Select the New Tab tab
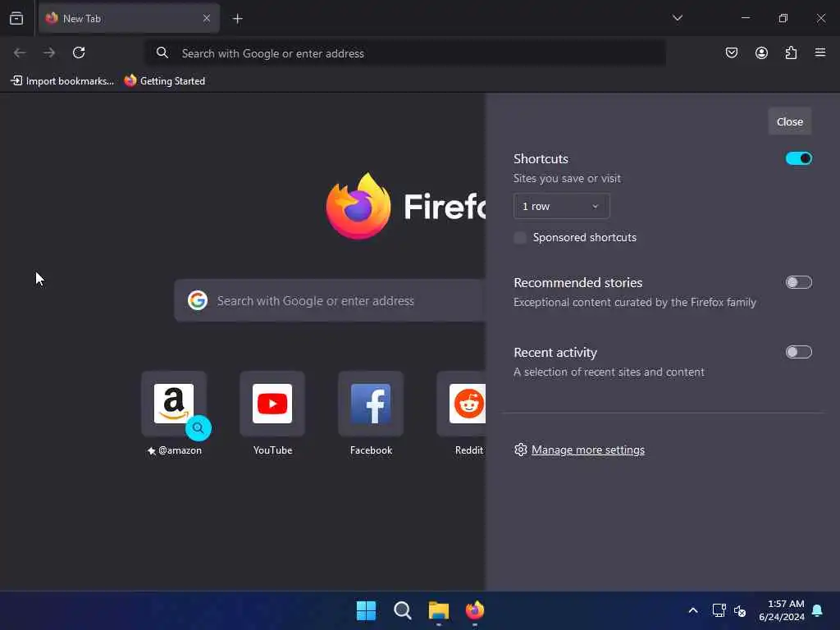This screenshot has height=630, width=840. click(129, 18)
